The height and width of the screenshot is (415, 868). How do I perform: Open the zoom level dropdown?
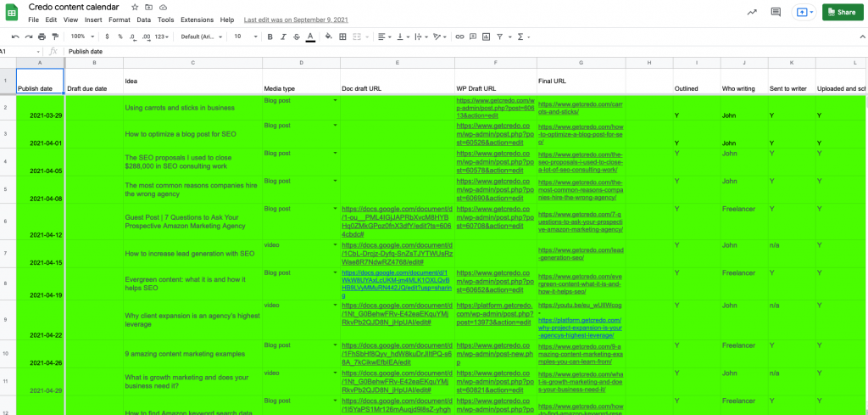81,36
